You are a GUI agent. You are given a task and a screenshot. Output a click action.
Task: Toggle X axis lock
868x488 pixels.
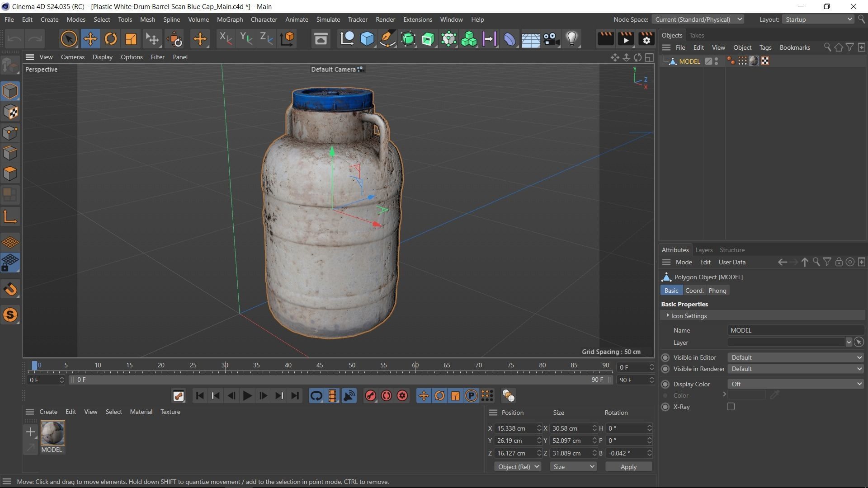click(x=225, y=39)
